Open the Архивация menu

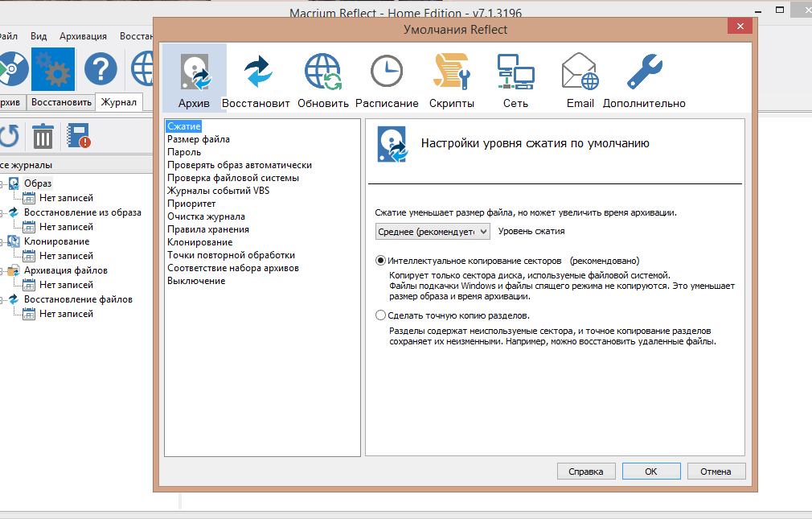click(x=83, y=36)
